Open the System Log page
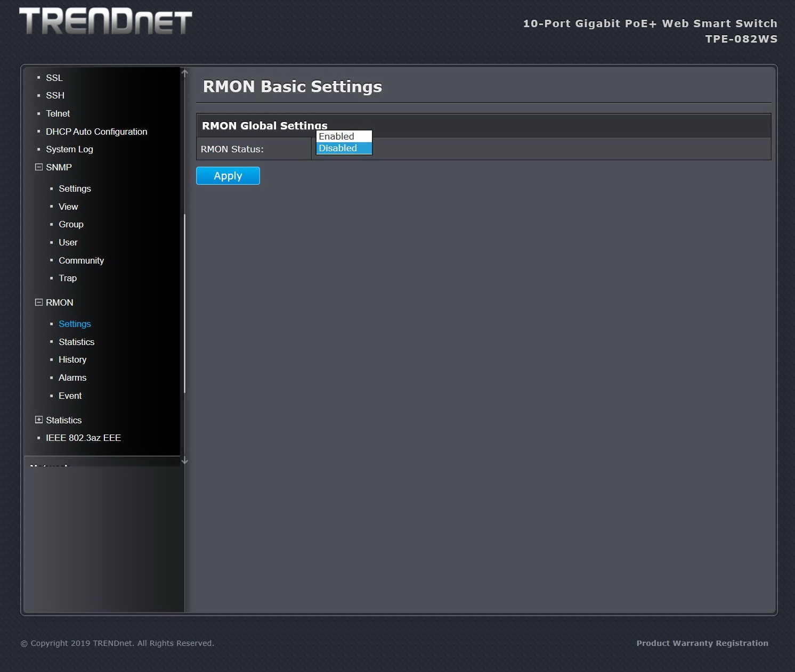The image size is (795, 672). click(69, 149)
